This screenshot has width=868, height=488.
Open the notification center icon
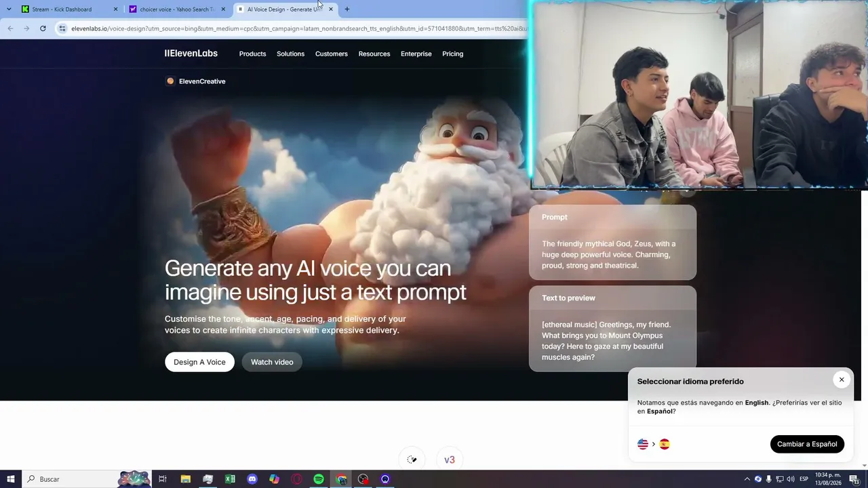click(x=854, y=479)
